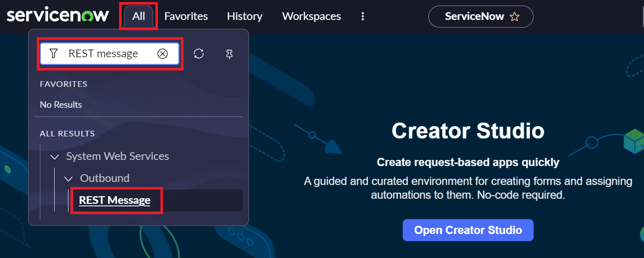Click the Outbound label
Image resolution: width=644 pixels, height=258 pixels.
point(105,178)
